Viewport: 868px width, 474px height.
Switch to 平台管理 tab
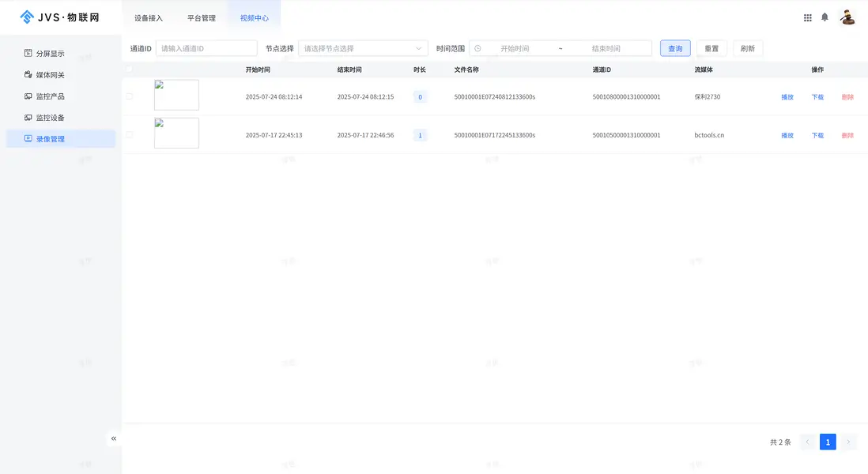pyautogui.click(x=202, y=17)
